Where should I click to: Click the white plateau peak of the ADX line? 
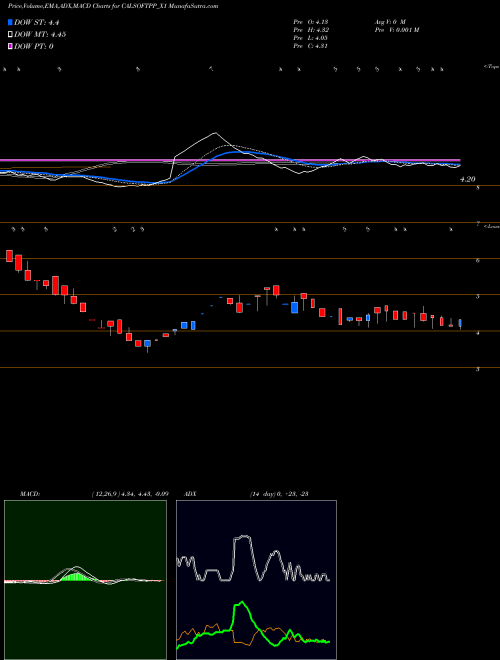pos(243,537)
